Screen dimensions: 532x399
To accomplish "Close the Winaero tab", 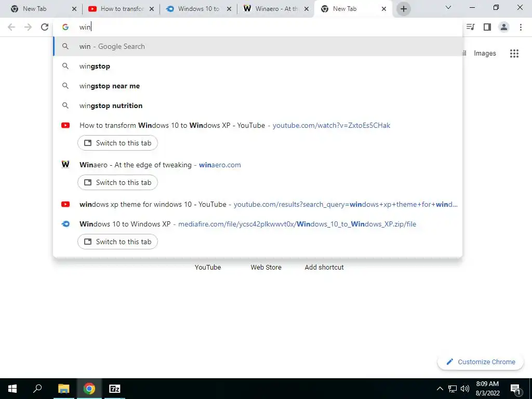I will tap(307, 9).
